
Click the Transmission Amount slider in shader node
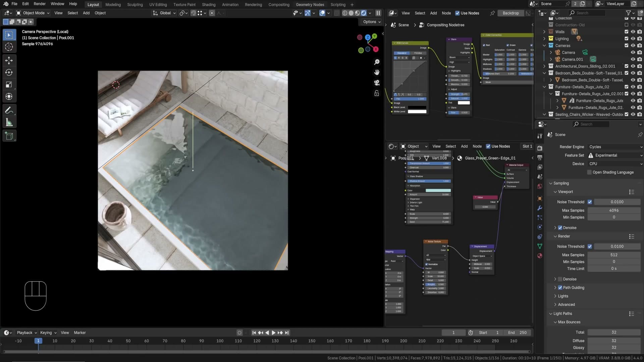tap(429, 164)
